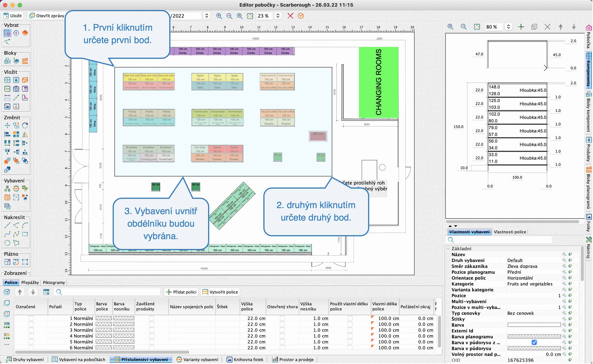
Task: Click the select-all checkbox icon left of shelf table
Action: (x=7, y=292)
